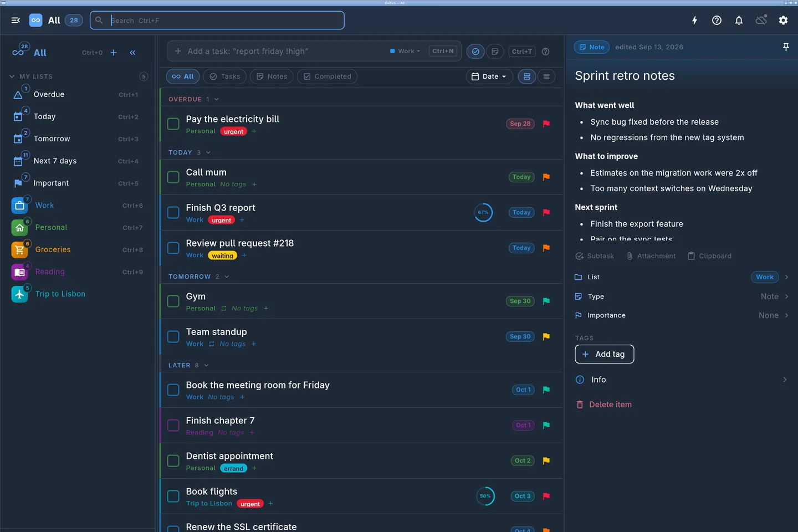This screenshot has width=798, height=532.
Task: Add tag plus on Finish Q3 report
Action: pos(242,220)
